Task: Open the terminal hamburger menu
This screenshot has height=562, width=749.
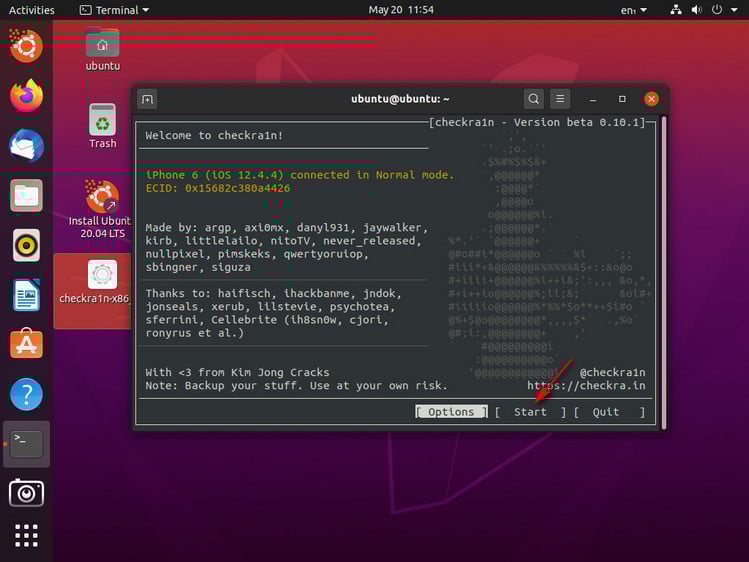Action: tap(561, 99)
